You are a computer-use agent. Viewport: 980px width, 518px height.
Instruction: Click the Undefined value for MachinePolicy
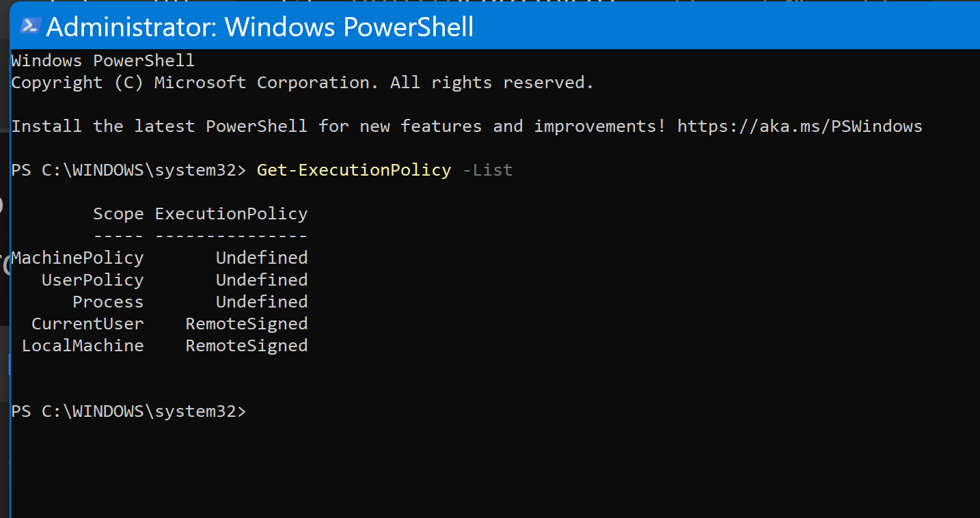[x=262, y=258]
